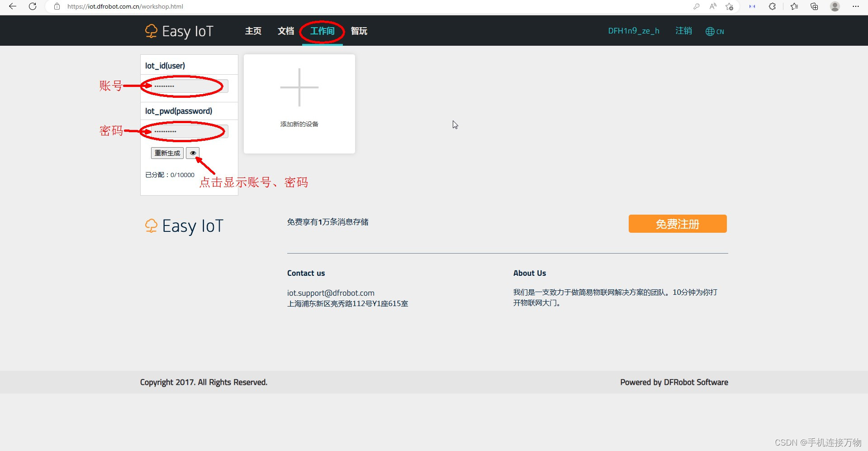Viewport: 868px width, 451px height.
Task: Toggle eye icon to show credentials
Action: (193, 153)
